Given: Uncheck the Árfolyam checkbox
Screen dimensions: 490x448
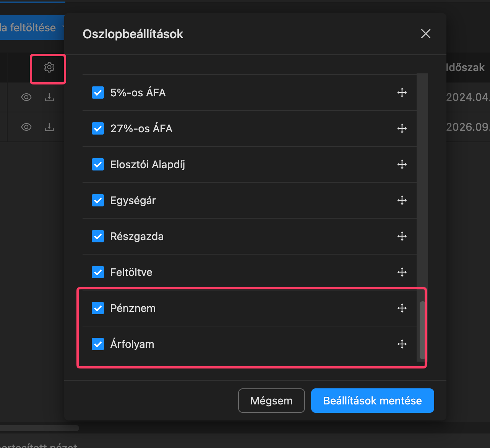Looking at the screenshot, I should (x=98, y=344).
